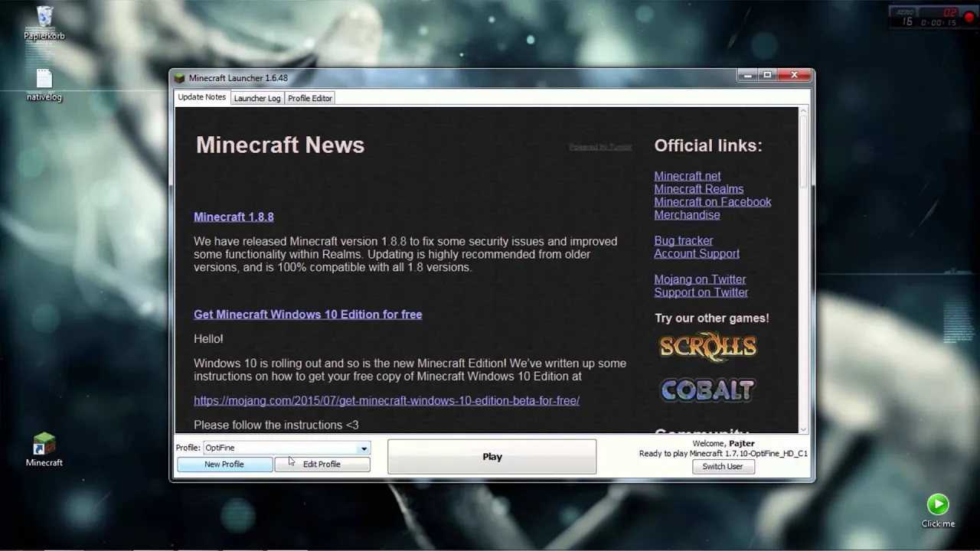Image resolution: width=980 pixels, height=551 pixels.
Task: Switch to the Profile Editor tab
Action: tap(310, 98)
